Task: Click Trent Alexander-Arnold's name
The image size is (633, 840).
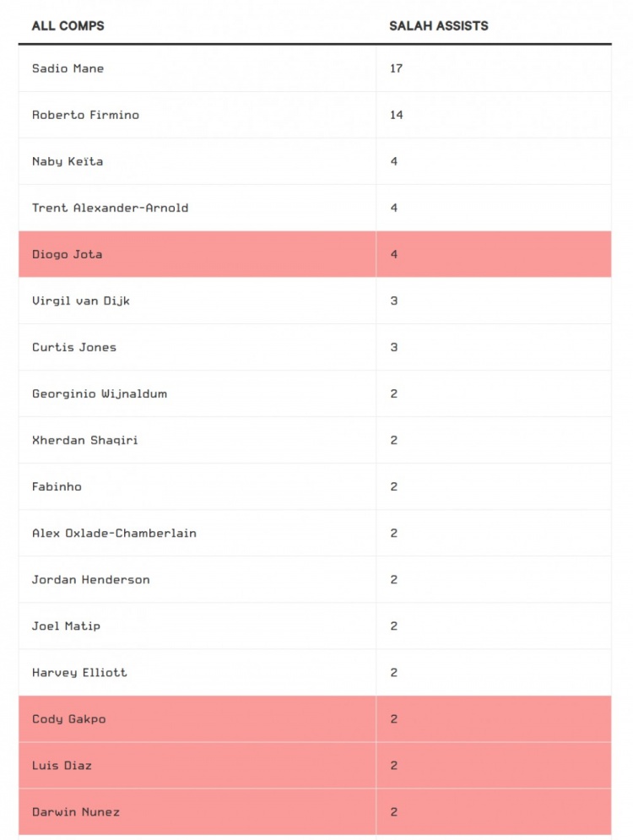Action: click(x=110, y=208)
